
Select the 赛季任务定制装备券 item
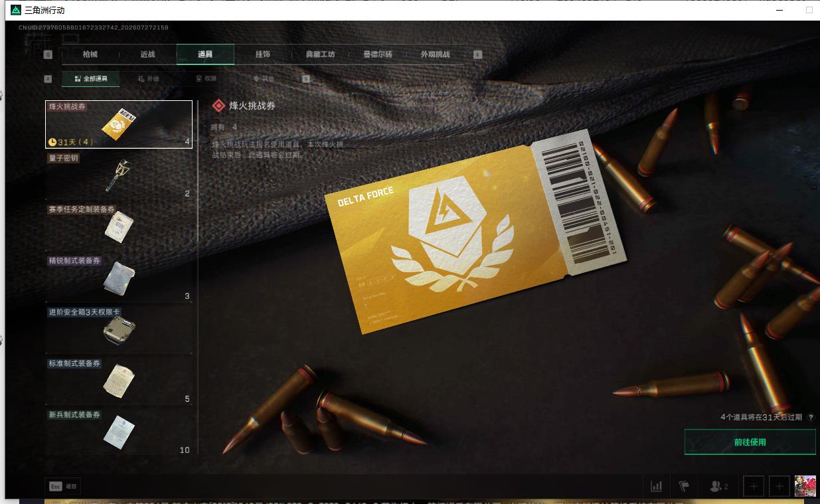pos(119,227)
